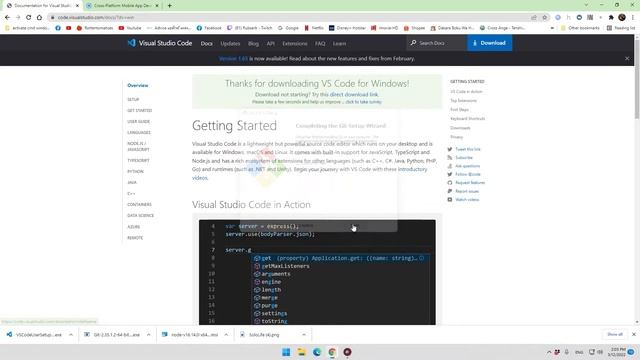Open Google Chrome from the taskbar
640x360 pixels.
point(332,352)
